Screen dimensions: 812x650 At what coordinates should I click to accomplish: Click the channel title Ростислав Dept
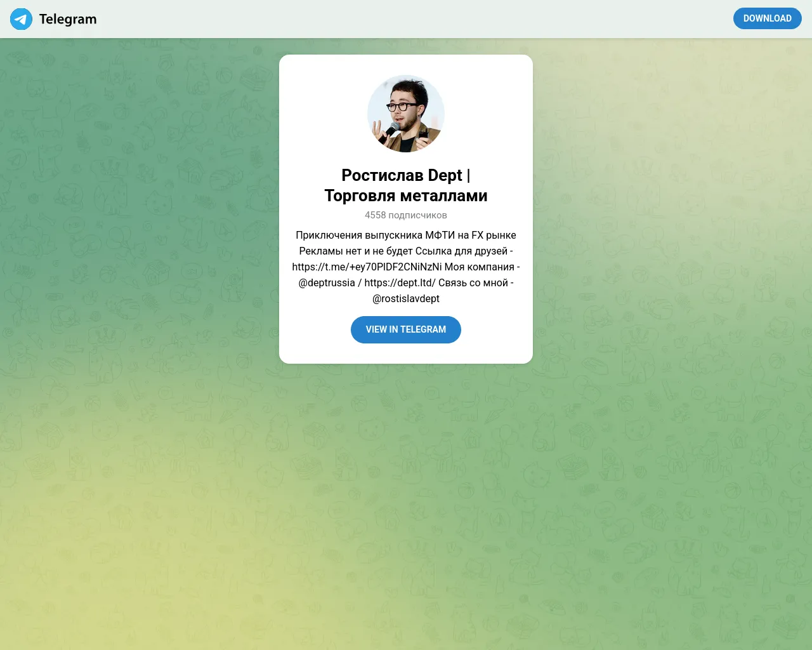(406, 185)
